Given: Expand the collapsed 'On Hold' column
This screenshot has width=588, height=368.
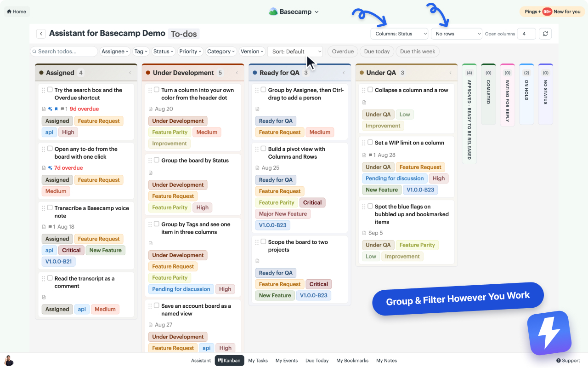Looking at the screenshot, I should [x=526, y=94].
